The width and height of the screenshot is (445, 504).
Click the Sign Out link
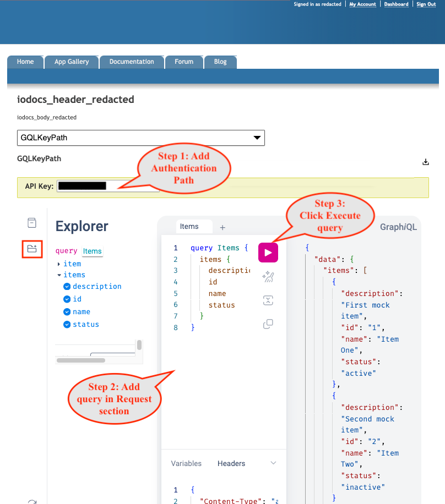426,4
